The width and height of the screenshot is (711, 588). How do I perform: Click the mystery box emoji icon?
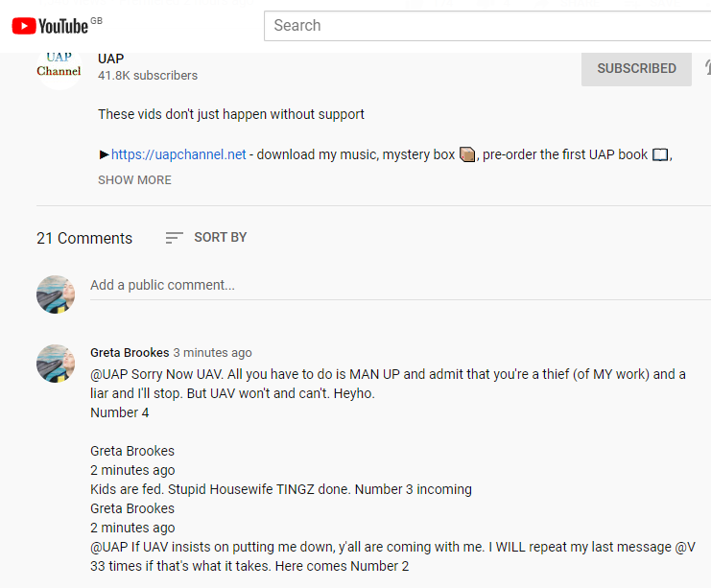tap(467, 154)
